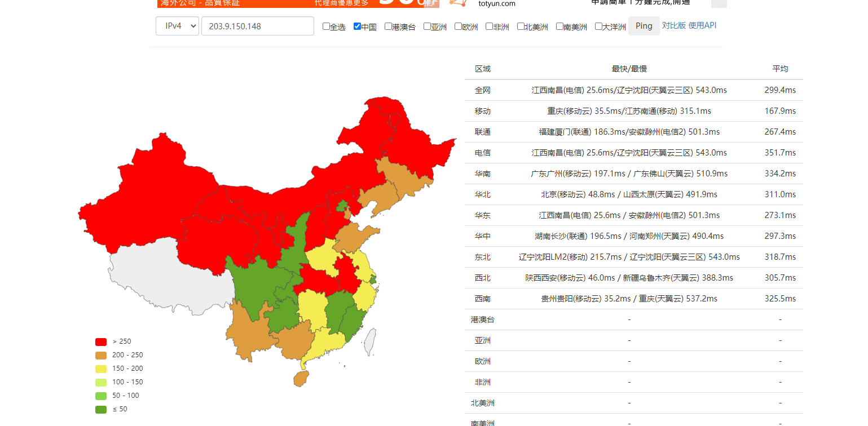The height and width of the screenshot is (426, 868).
Task: Click the 西北 row label
Action: pos(483,278)
